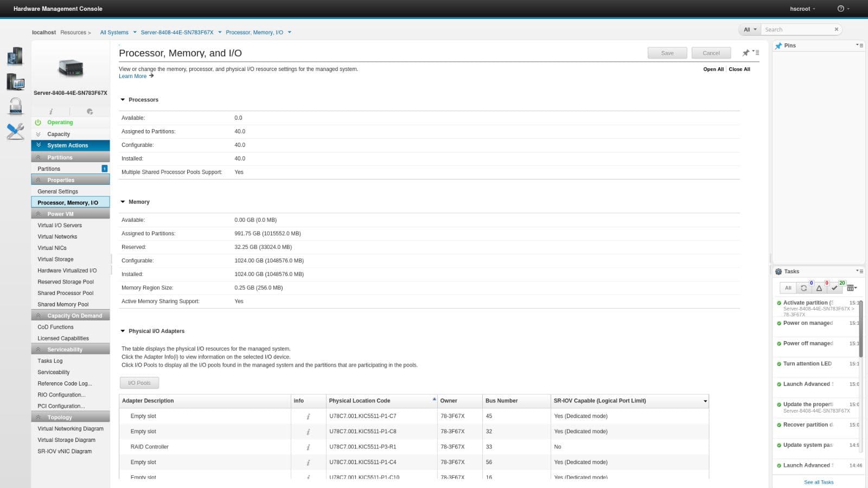The height and width of the screenshot is (488, 868).
Task: Open the hscroot user dropdown
Action: click(803, 9)
